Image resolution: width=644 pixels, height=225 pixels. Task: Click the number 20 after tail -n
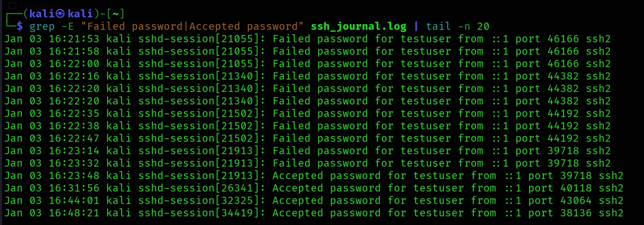coord(483,27)
